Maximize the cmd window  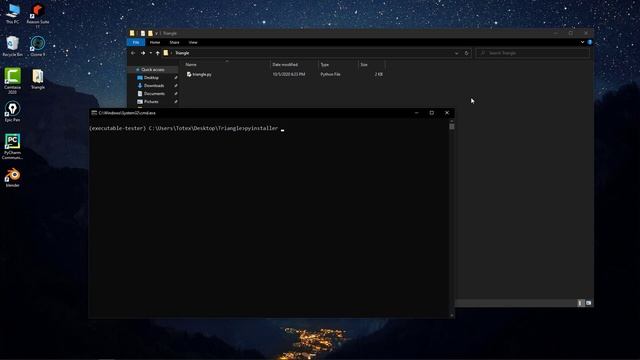(431, 113)
